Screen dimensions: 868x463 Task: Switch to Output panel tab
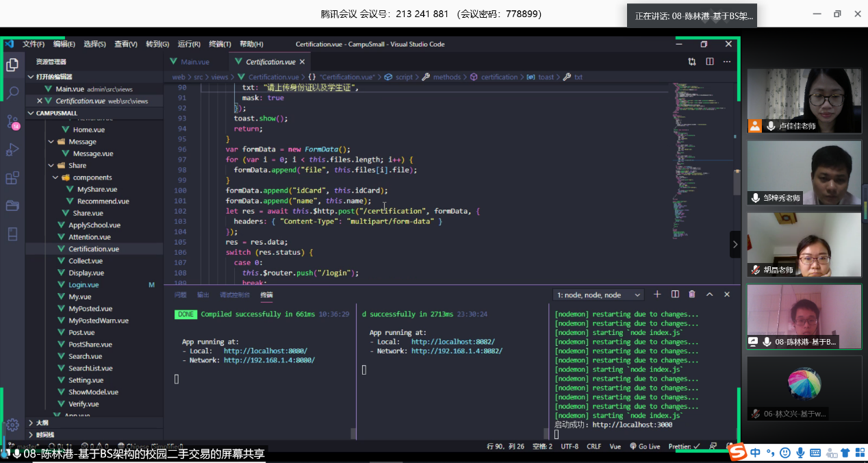tap(203, 295)
